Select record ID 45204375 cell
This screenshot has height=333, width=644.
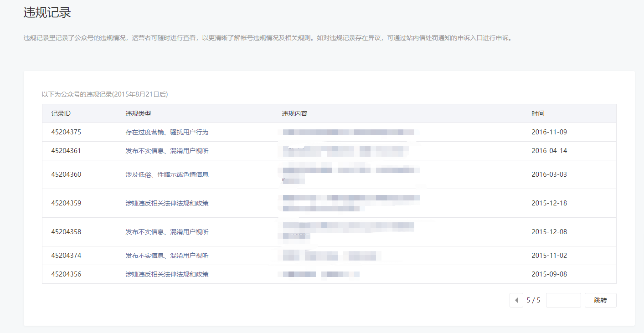66,132
